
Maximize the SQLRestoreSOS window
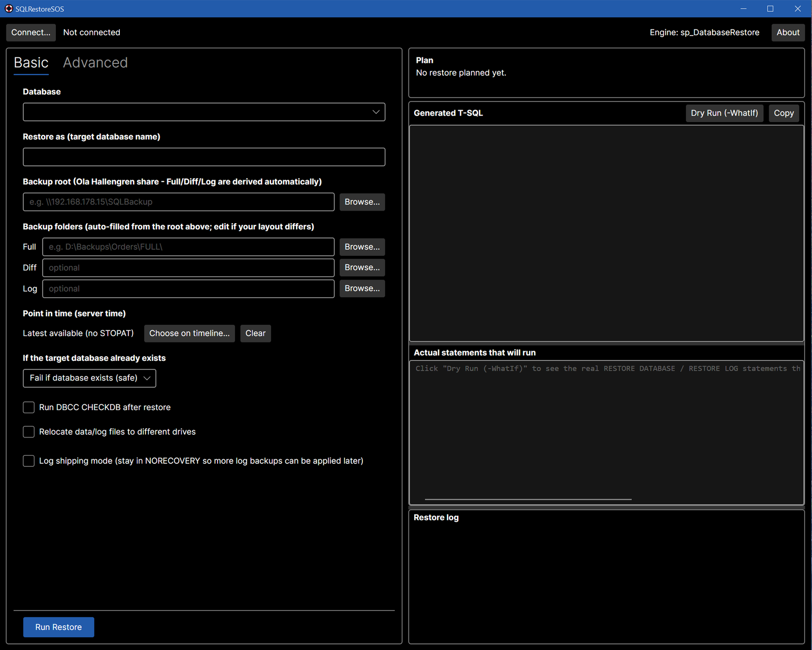[770, 9]
